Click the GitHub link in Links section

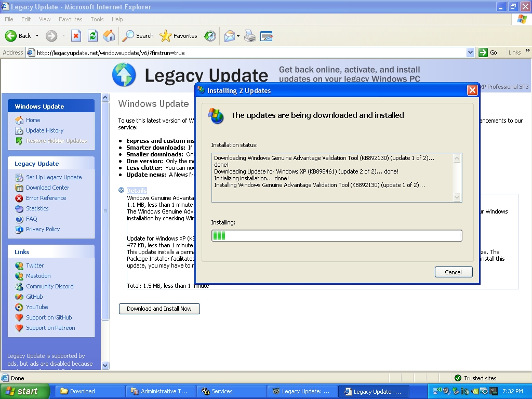point(34,297)
